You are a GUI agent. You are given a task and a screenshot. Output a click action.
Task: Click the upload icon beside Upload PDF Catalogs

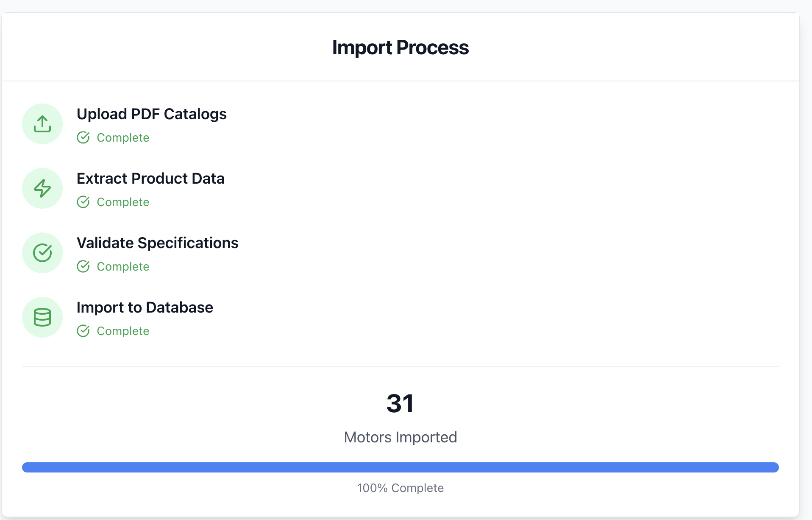[x=42, y=124]
